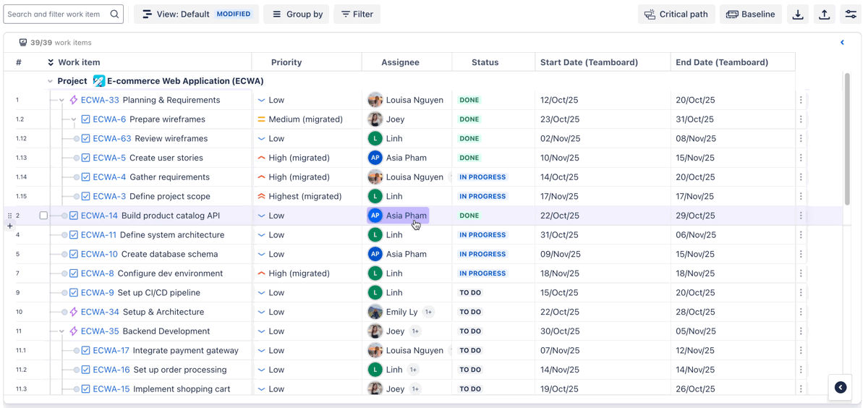Click the upload import icon
The width and height of the screenshot is (868, 408).
pos(825,14)
